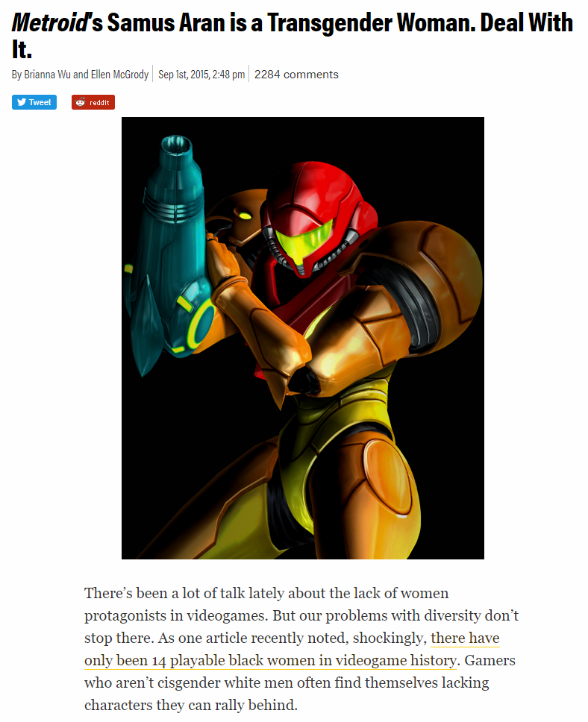Click the italic word Metroid in headline

tap(50, 22)
